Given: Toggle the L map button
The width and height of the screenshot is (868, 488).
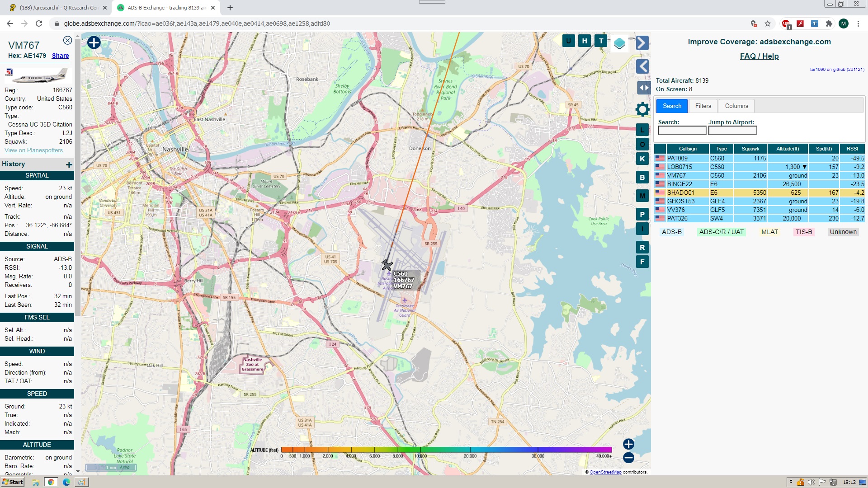Looking at the screenshot, I should point(642,130).
